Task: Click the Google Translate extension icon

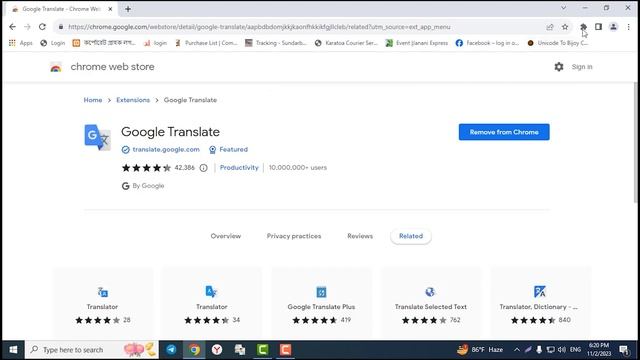Action: point(98,137)
